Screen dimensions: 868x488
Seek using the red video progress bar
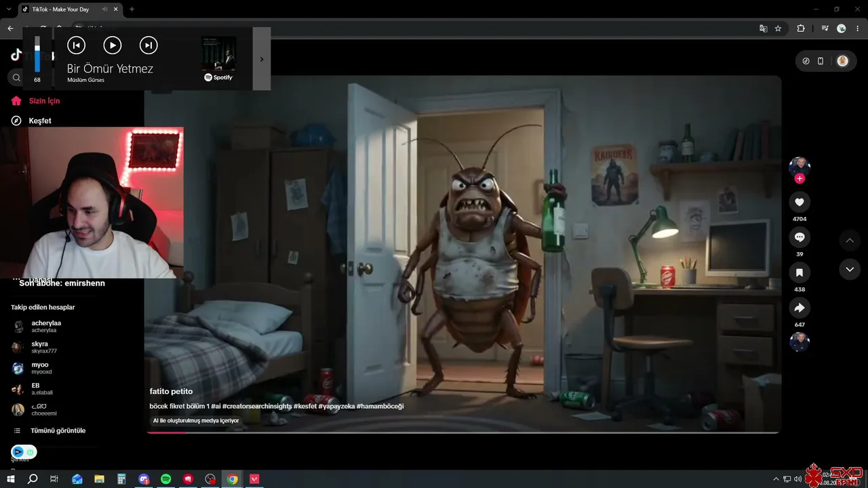point(463,432)
